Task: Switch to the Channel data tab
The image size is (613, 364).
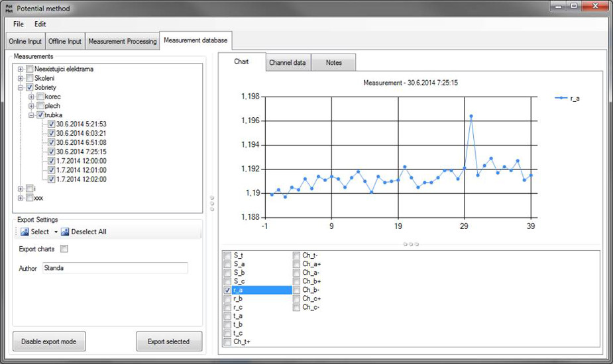Action: pyautogui.click(x=287, y=63)
